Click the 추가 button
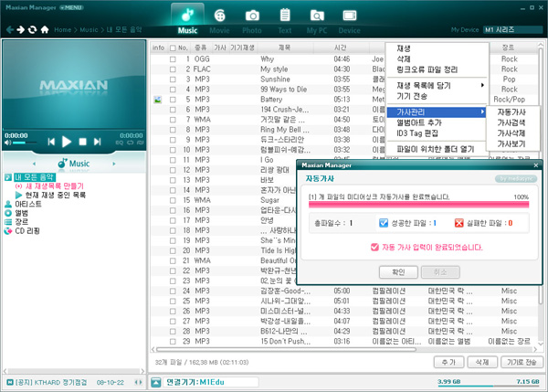The image size is (548, 392). (x=448, y=362)
